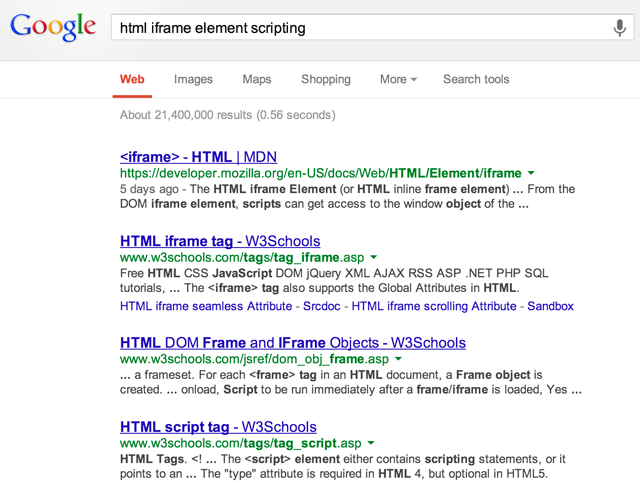The image size is (640, 496).
Task: Open Search tools options
Action: pos(476,79)
